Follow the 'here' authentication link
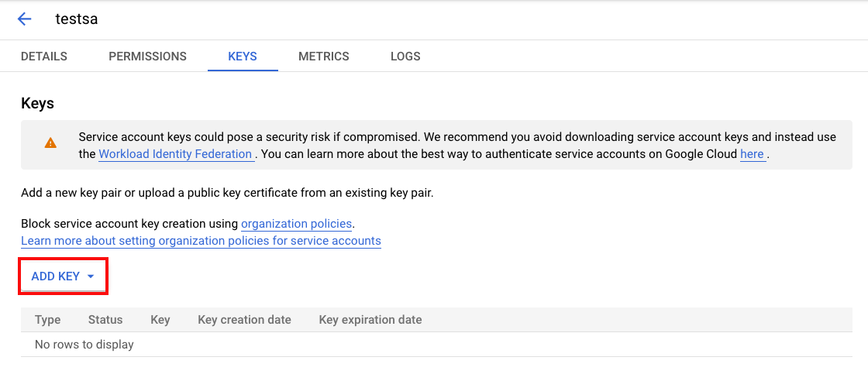This screenshot has height=388, width=868. 752,154
